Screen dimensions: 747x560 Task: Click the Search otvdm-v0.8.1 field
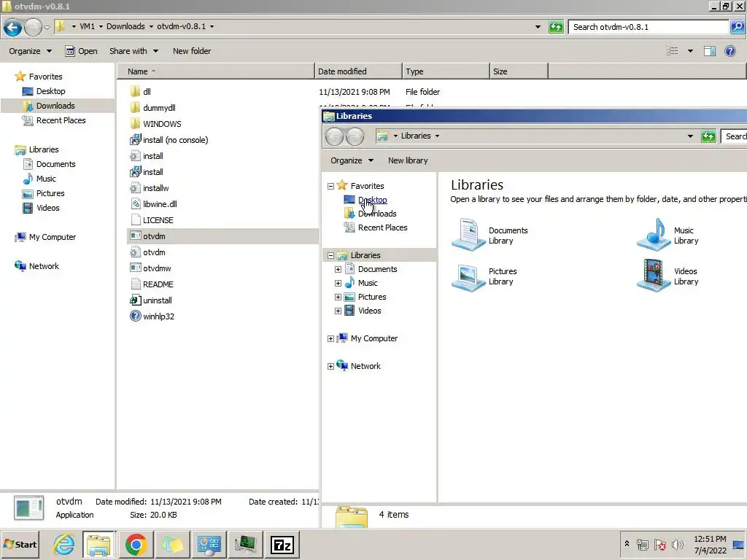(649, 27)
